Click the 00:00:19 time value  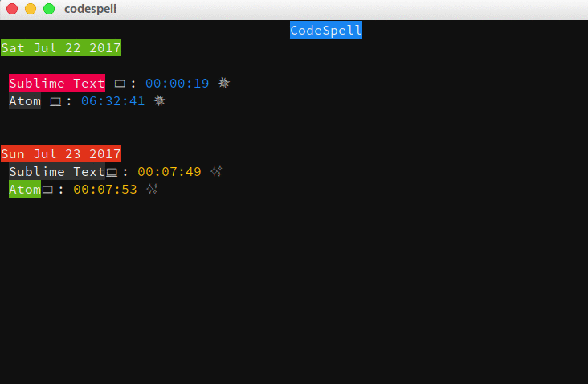point(177,83)
